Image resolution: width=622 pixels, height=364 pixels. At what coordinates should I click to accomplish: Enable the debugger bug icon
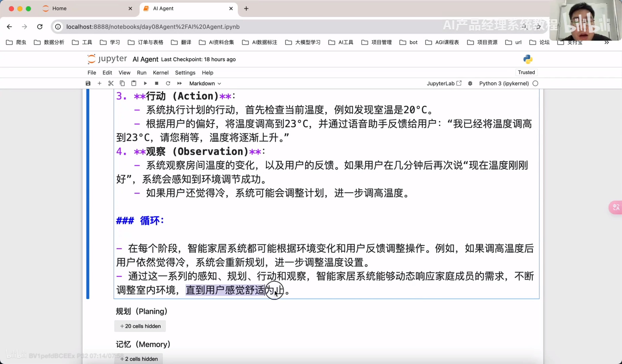click(x=470, y=84)
